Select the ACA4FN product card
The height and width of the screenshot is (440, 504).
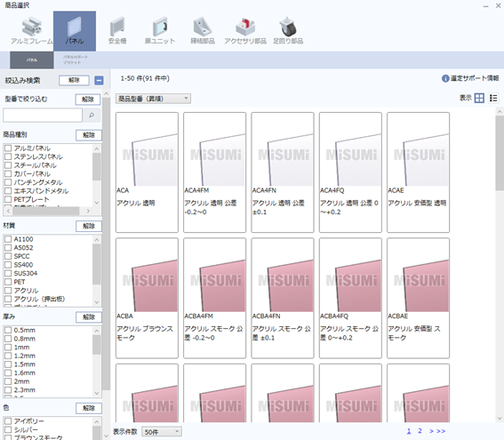[283, 172]
